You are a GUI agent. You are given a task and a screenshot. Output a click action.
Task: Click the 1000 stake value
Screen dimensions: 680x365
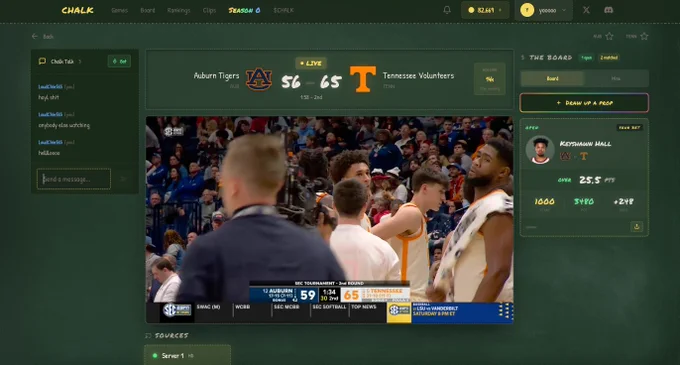[x=544, y=201]
